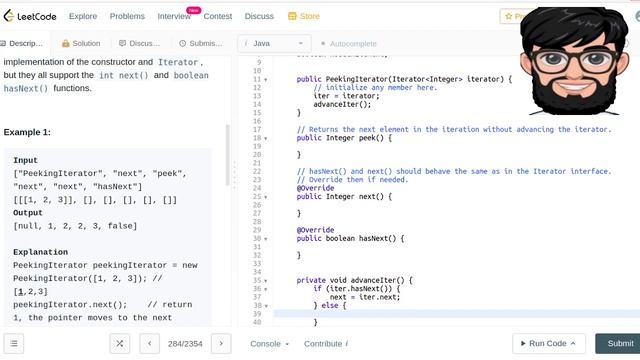Go to the next problem
The image size is (640, 360).
point(221,344)
